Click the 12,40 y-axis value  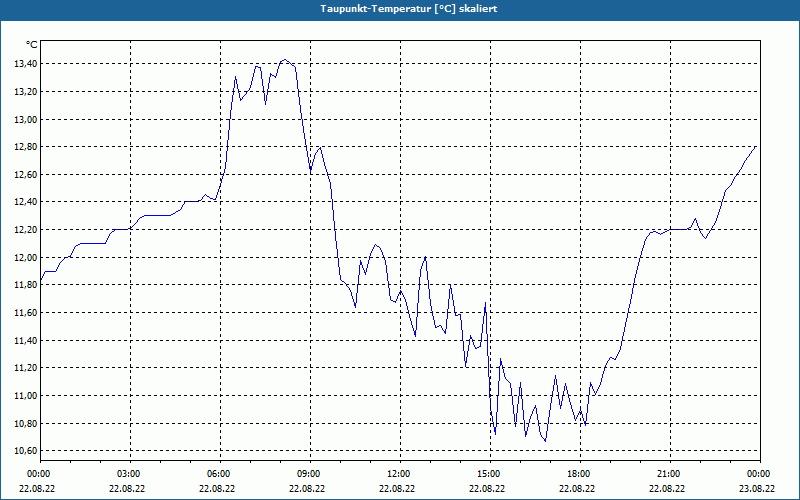pos(26,202)
